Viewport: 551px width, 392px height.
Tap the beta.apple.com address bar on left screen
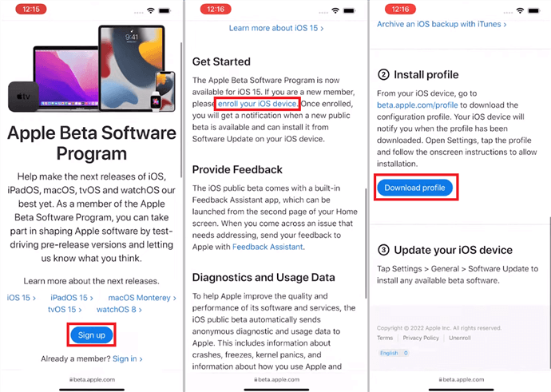coord(92,379)
